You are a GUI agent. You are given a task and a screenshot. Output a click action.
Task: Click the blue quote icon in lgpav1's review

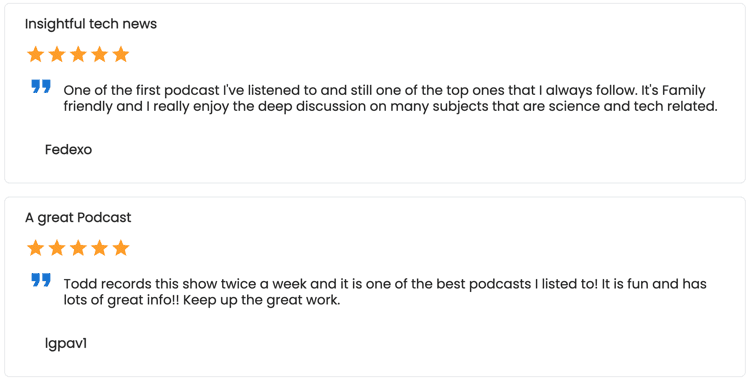click(x=41, y=280)
